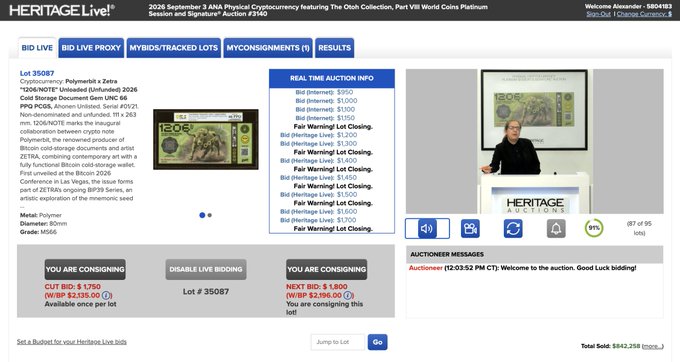Open Set a Budget for Heritage Live bids
Viewport: 680px width, 362px height.
pos(72,342)
